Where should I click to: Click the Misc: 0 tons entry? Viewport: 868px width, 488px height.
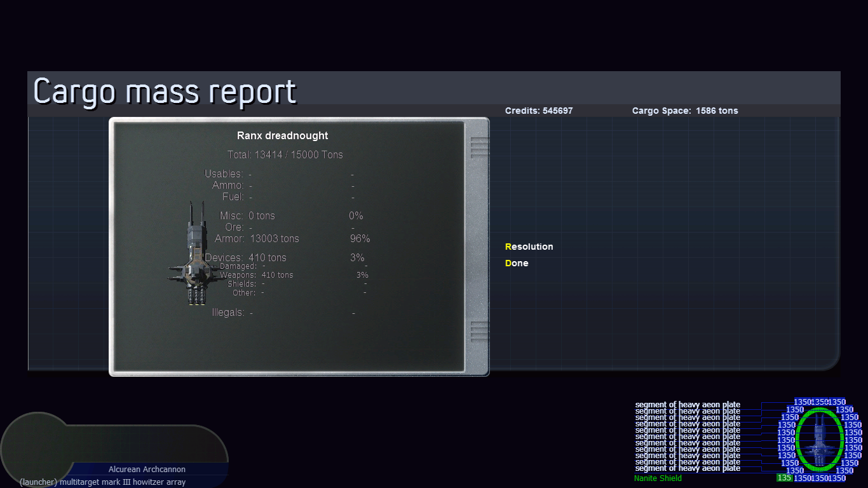coord(247,215)
